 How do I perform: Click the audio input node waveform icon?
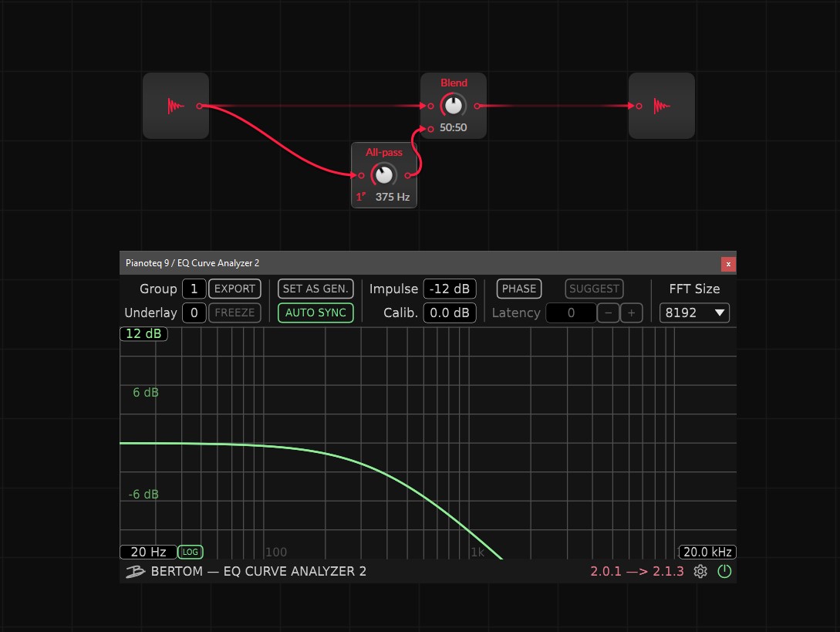coord(175,106)
